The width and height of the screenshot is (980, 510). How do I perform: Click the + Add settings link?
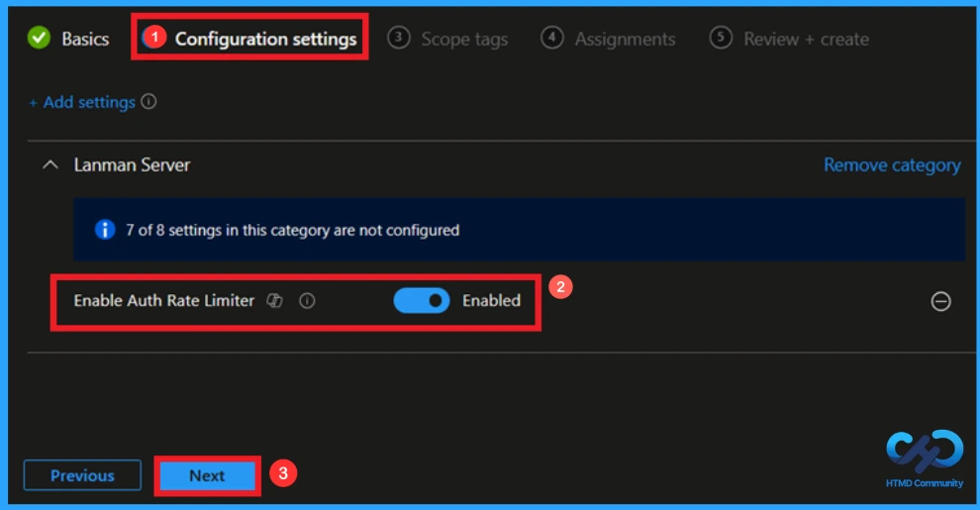pos(82,102)
